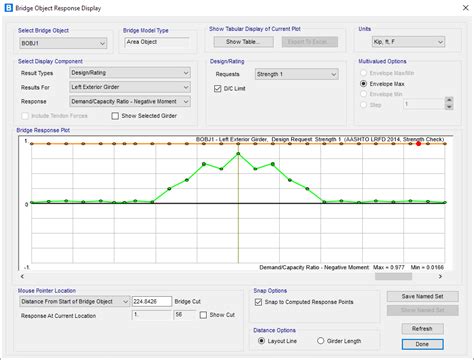
Task: Click the Save Named Set button
Action: 422,296
